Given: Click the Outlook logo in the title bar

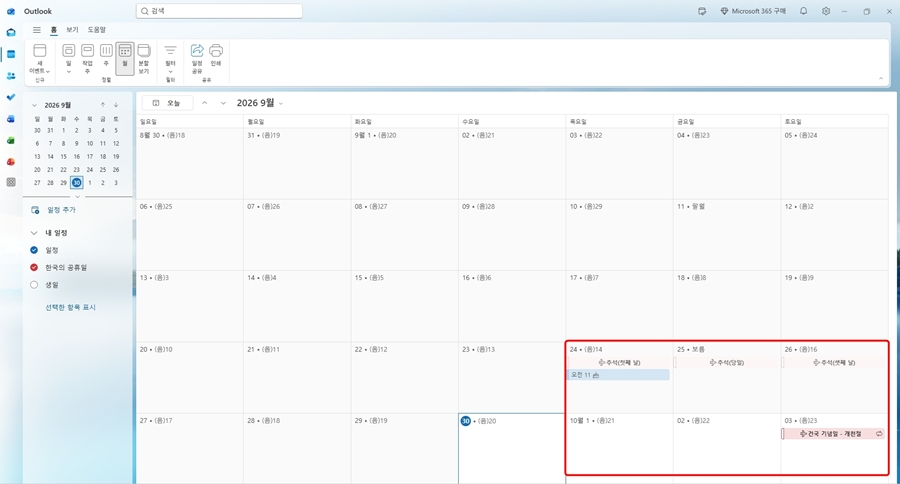Looking at the screenshot, I should [11, 11].
